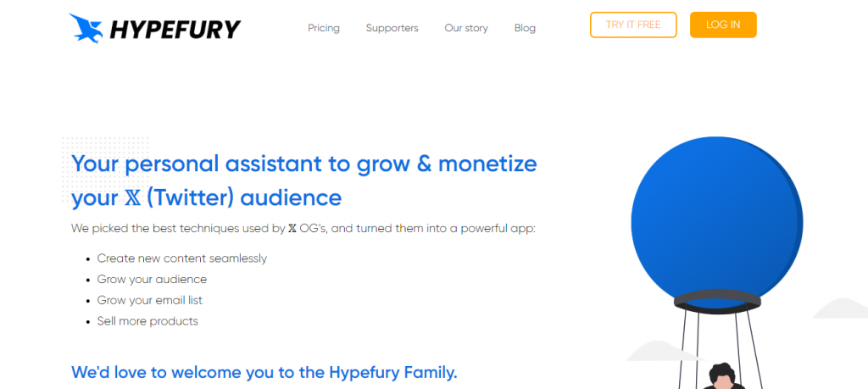Select "Create new content seamlessly" bullet text
Image resolution: width=868 pixels, height=389 pixels.
(181, 258)
